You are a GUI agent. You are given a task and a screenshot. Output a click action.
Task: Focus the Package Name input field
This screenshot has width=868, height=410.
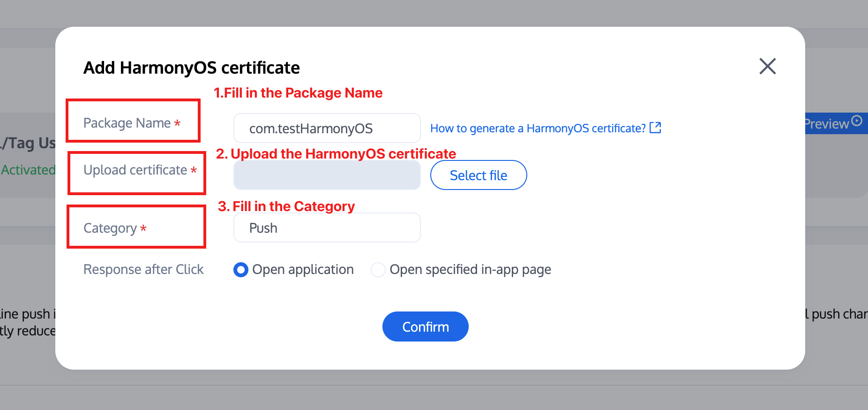point(327,128)
